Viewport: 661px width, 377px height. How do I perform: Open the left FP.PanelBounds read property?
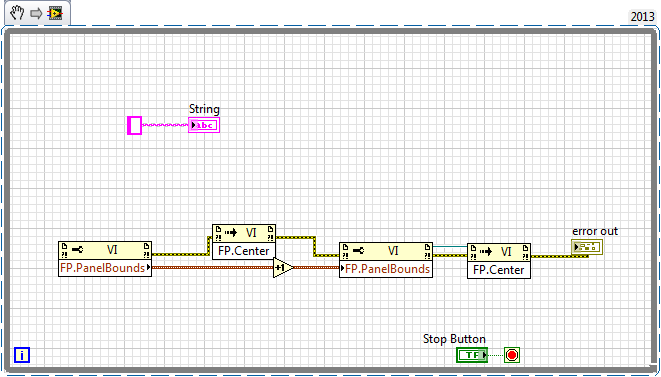[x=105, y=268]
